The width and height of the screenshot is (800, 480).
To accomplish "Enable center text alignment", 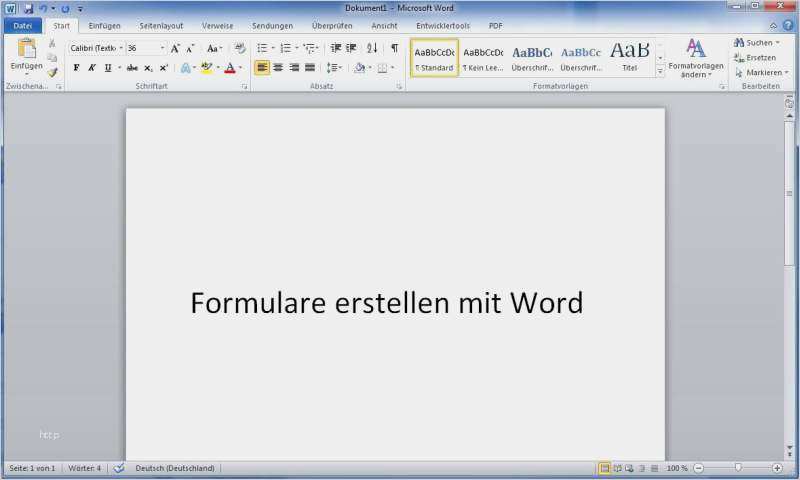I will [278, 68].
